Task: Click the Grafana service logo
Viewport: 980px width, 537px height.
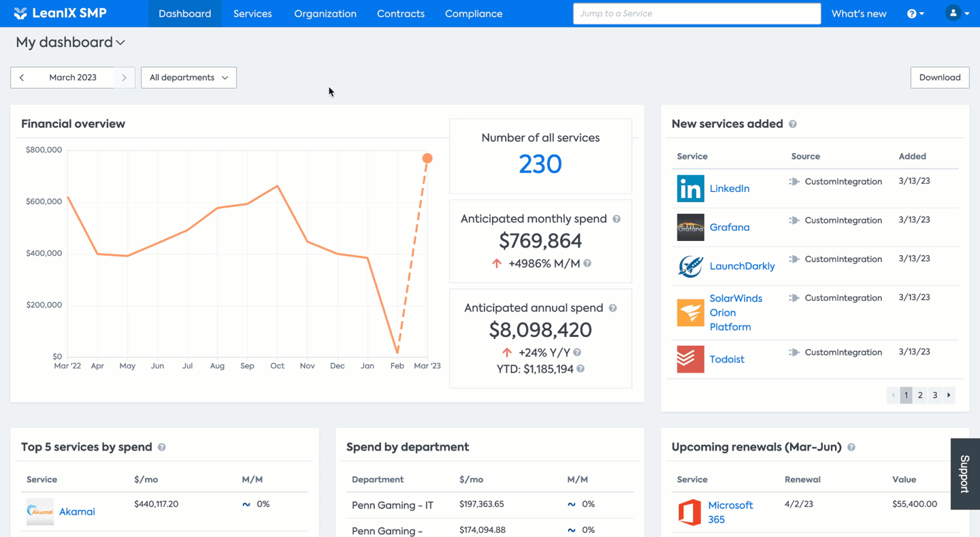Action: 690,227
